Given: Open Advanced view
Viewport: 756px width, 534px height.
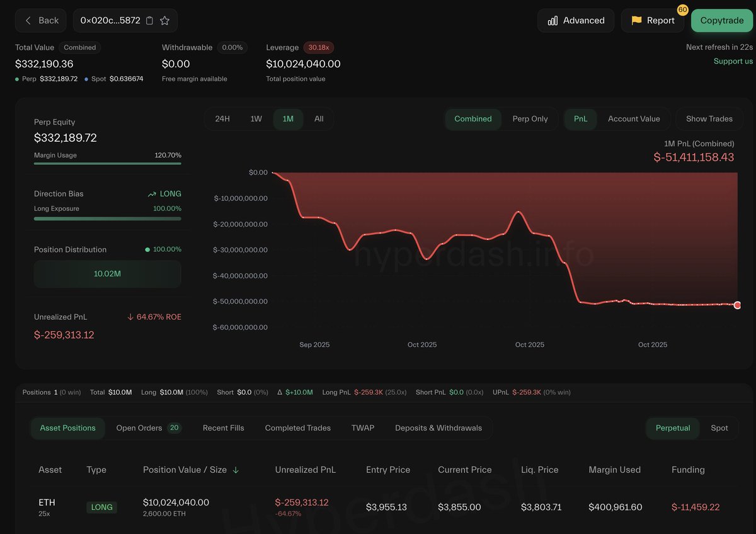Looking at the screenshot, I should click(x=576, y=20).
